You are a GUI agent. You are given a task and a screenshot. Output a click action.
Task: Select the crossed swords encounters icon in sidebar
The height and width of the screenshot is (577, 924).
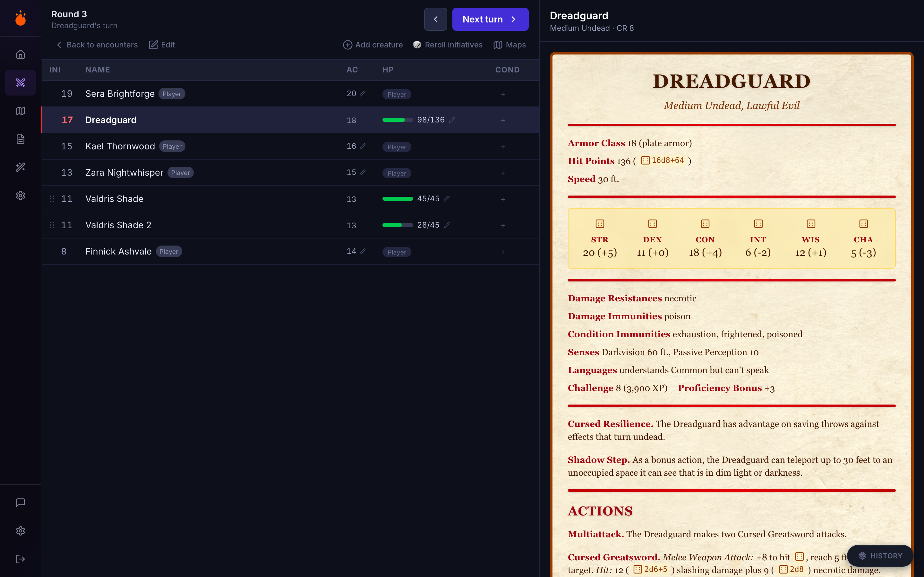click(20, 82)
